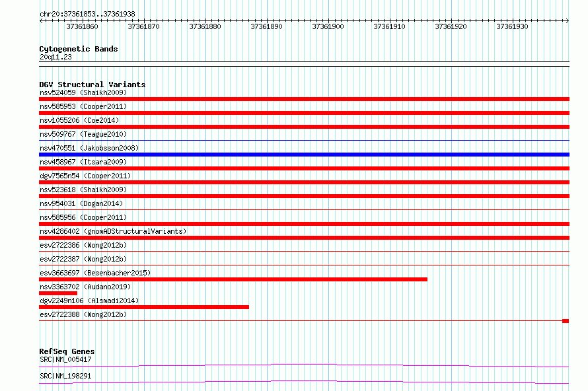Click ruler position 37361880
This screenshot has height=391, width=588.
205,26
